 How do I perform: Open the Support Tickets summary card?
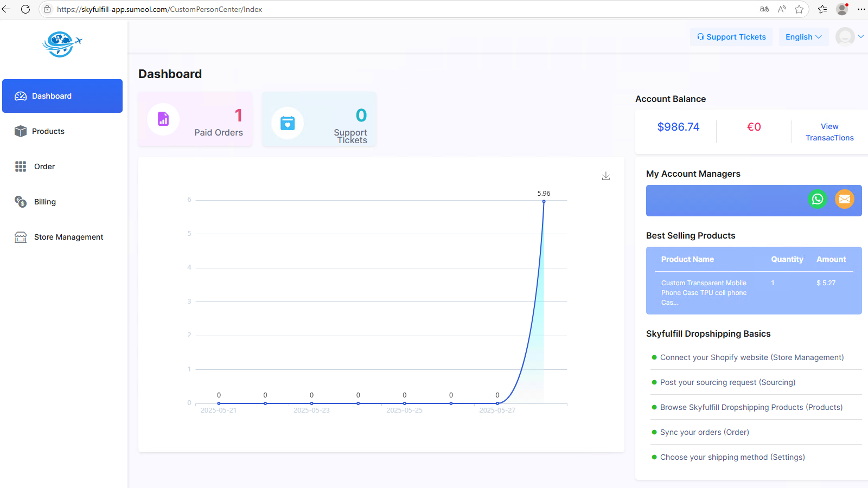tap(319, 119)
